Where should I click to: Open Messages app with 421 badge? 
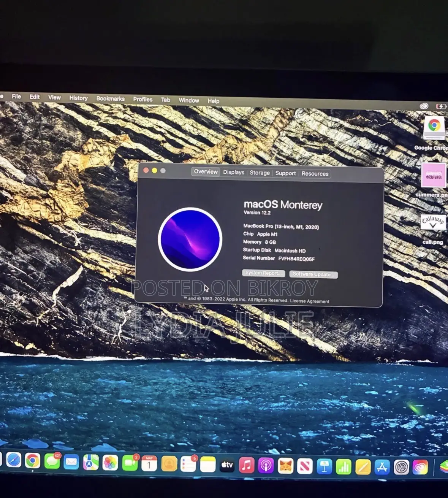52,462
